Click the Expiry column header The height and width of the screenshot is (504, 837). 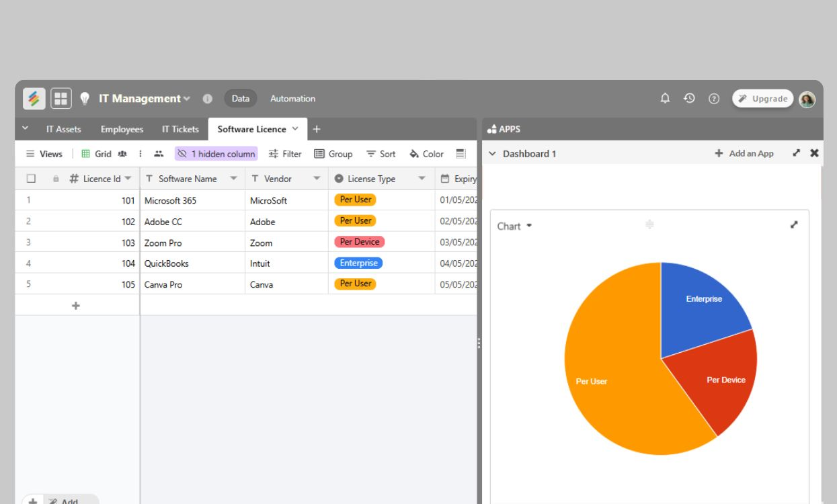pos(457,179)
